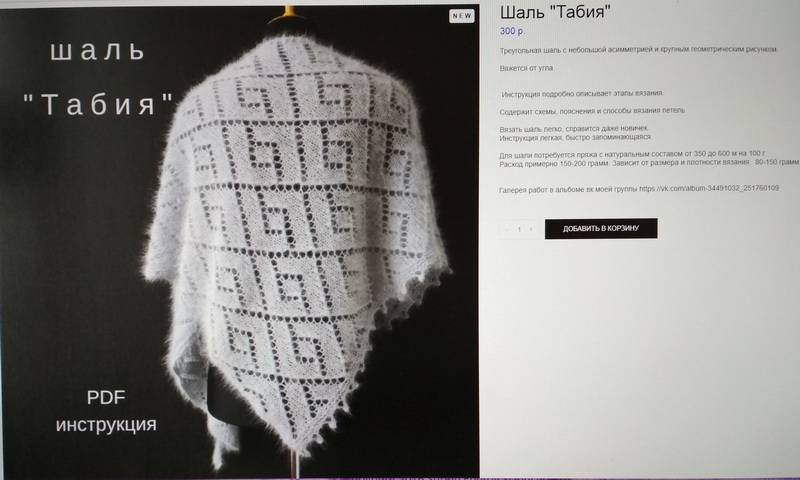Increase quantity with the plus button
800x480 pixels.
pyautogui.click(x=531, y=230)
